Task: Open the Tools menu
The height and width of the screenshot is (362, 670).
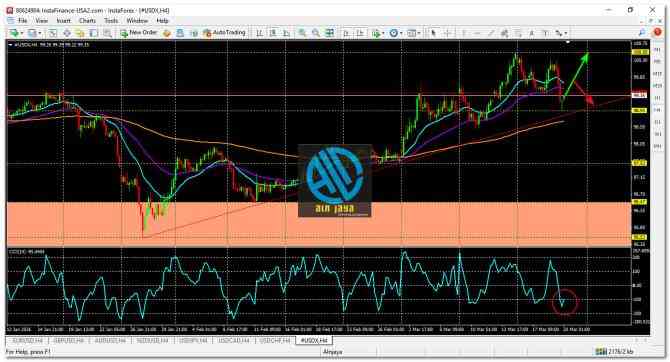Action: click(111, 21)
